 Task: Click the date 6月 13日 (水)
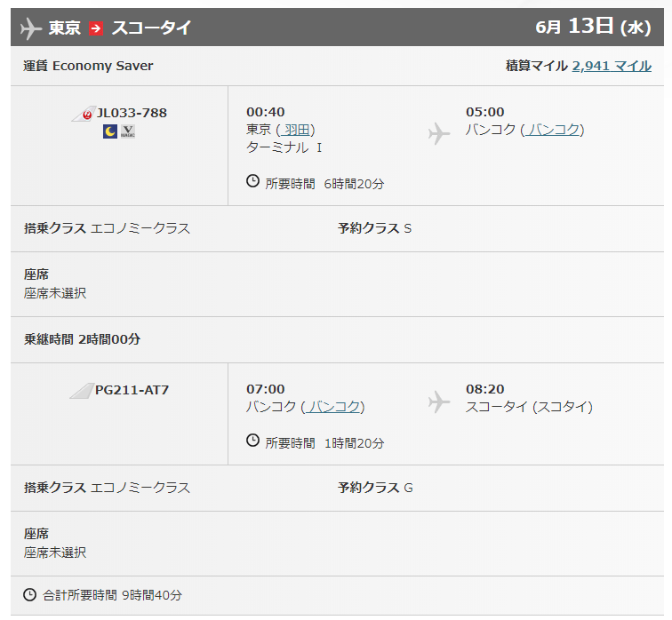593,27
